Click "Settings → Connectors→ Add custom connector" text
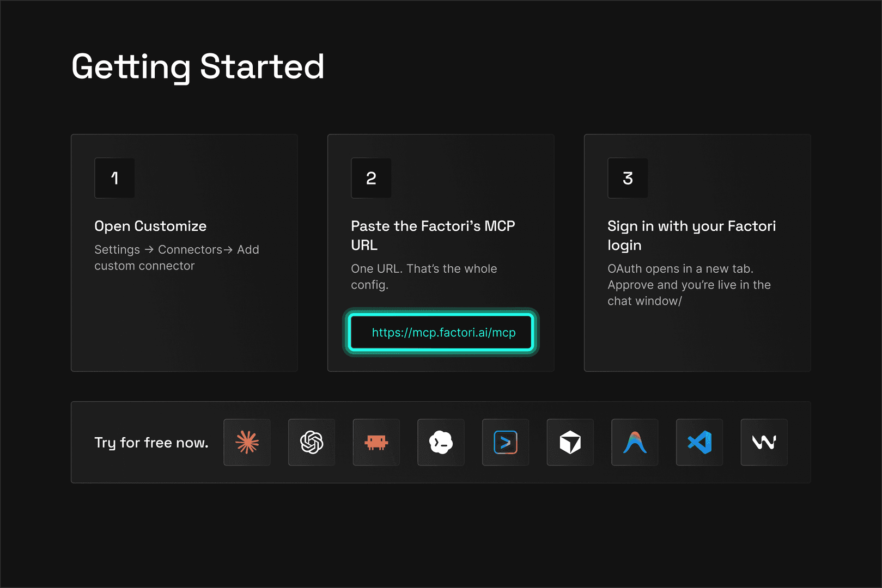The image size is (882, 588). coord(177,258)
